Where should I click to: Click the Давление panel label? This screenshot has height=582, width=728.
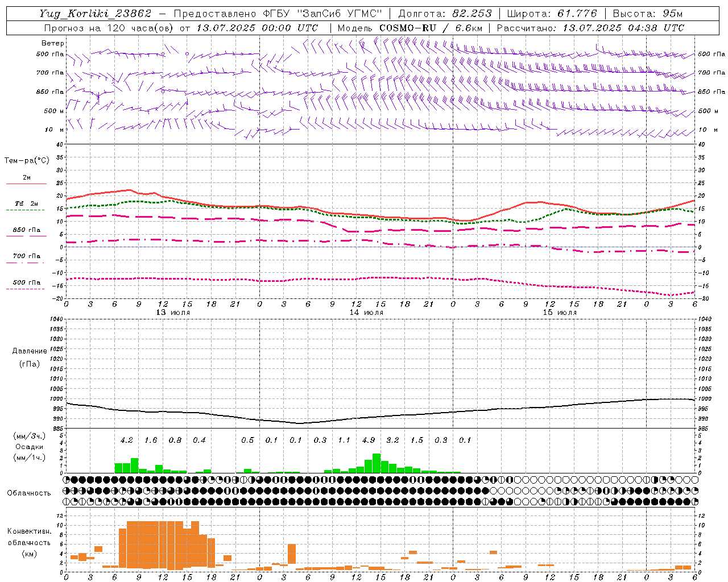pyautogui.click(x=29, y=351)
